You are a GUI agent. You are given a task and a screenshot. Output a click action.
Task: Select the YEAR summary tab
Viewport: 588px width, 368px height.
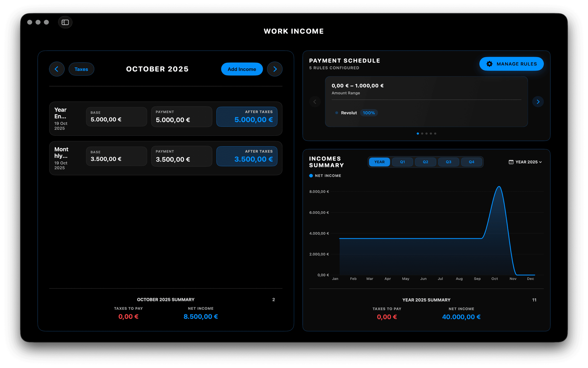(379, 162)
